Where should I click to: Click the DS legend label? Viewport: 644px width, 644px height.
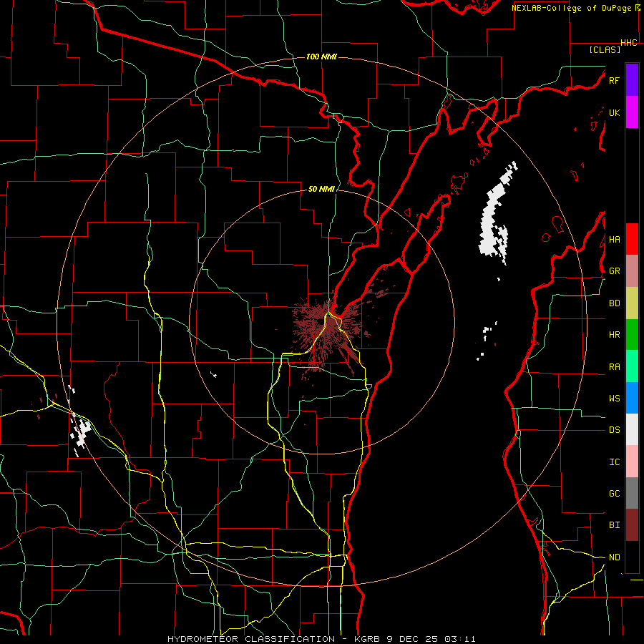pos(614,430)
